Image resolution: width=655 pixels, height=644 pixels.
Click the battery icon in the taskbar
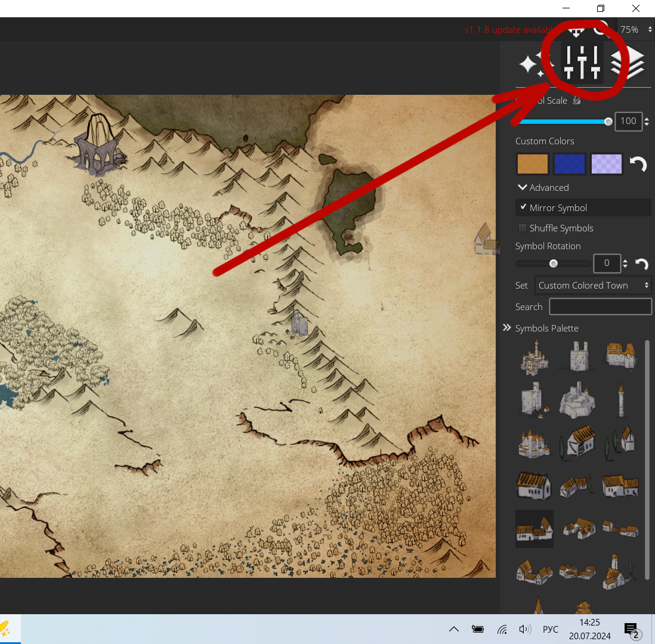pos(478,629)
